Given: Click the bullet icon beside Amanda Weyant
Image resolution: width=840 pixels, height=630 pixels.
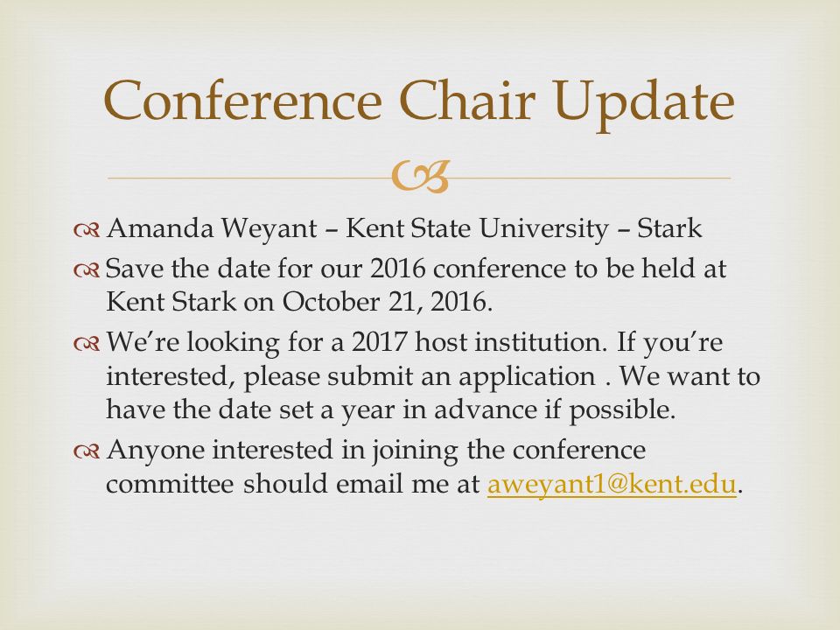Looking at the screenshot, I should [87, 230].
